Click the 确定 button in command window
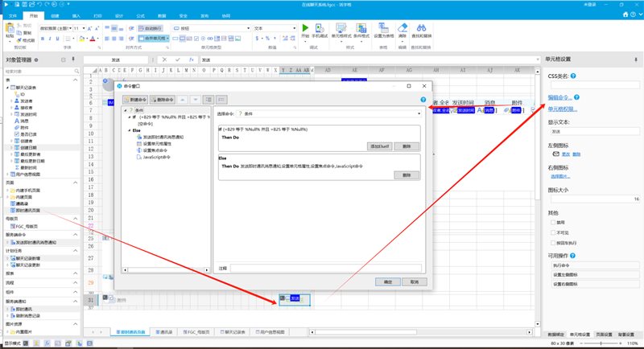The height and width of the screenshot is (349, 644). 388,281
